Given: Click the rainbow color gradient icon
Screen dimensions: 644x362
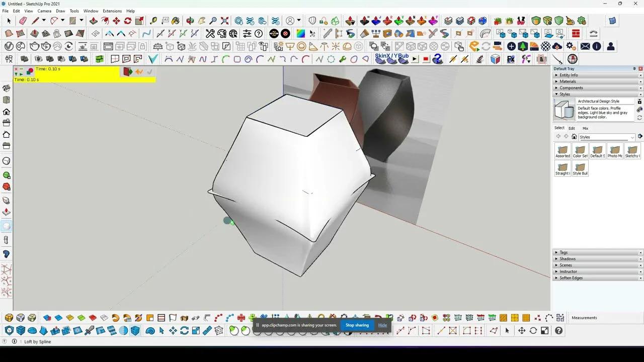Looking at the screenshot, I should pos(300,34).
